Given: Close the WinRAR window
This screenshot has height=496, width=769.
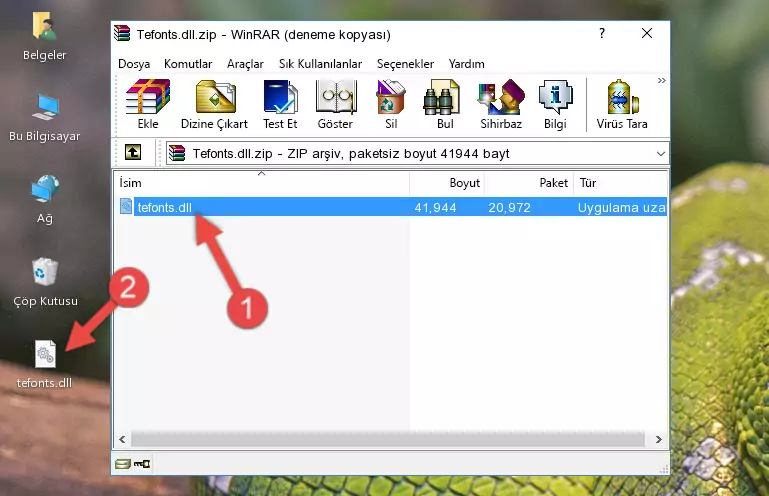Looking at the screenshot, I should pyautogui.click(x=647, y=33).
